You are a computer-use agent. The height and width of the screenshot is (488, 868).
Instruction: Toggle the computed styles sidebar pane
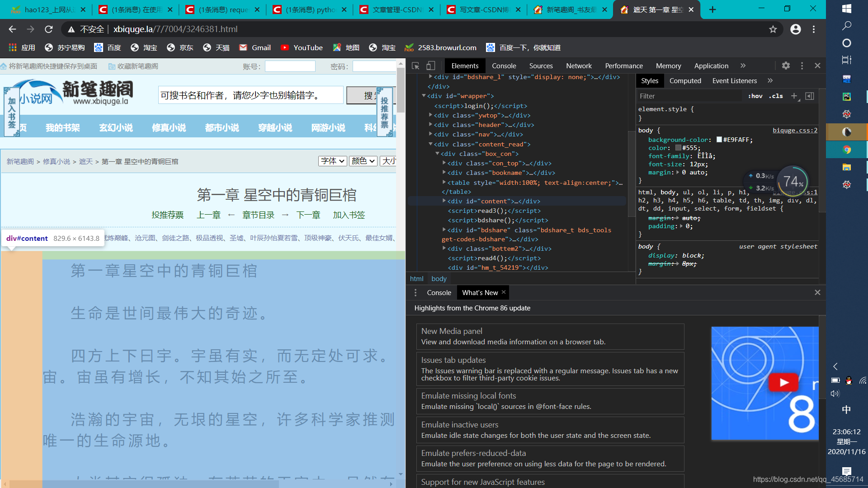click(810, 96)
